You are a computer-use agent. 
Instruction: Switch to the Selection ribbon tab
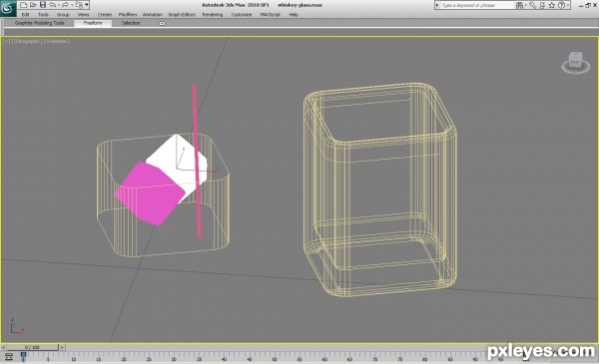[130, 23]
